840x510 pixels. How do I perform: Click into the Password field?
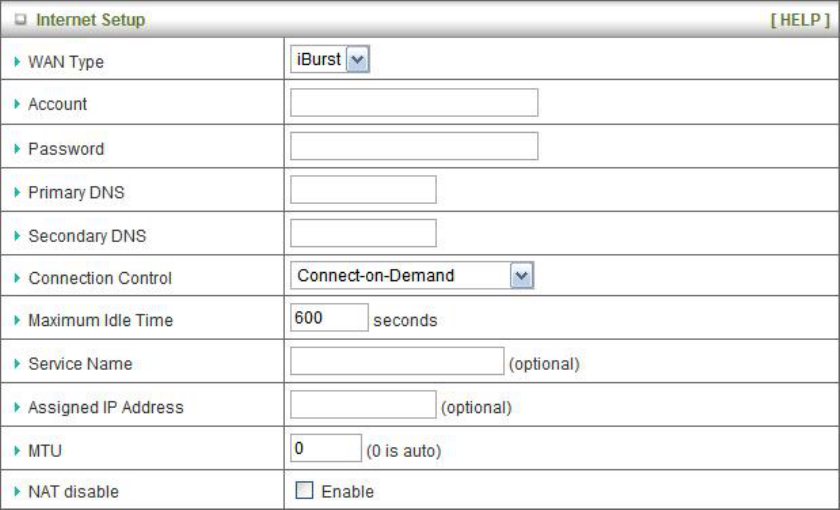pos(414,147)
